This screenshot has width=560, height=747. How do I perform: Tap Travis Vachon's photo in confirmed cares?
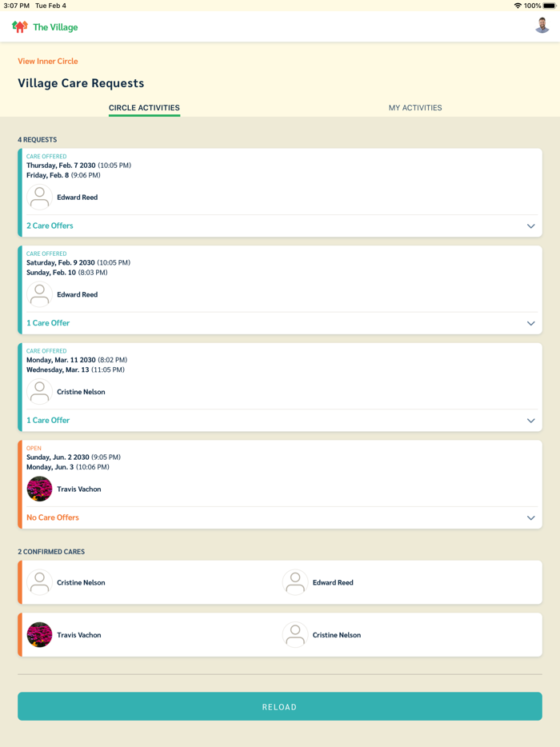[x=39, y=635]
